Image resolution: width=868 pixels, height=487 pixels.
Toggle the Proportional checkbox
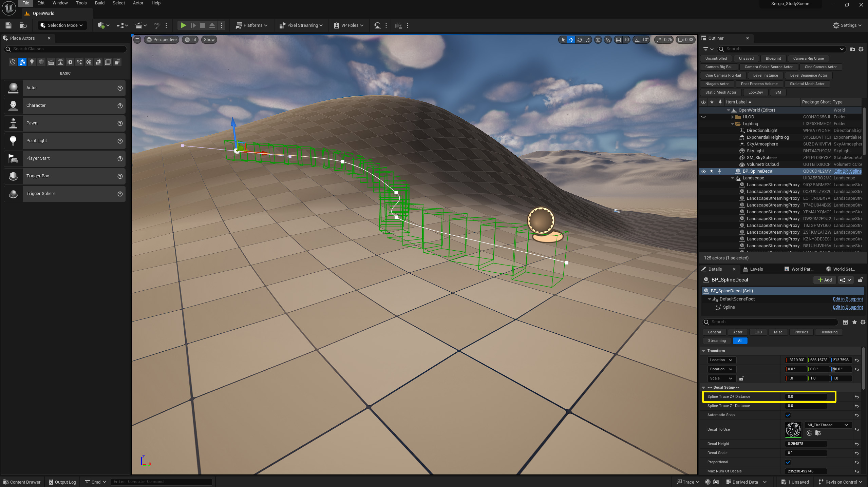pyautogui.click(x=788, y=462)
